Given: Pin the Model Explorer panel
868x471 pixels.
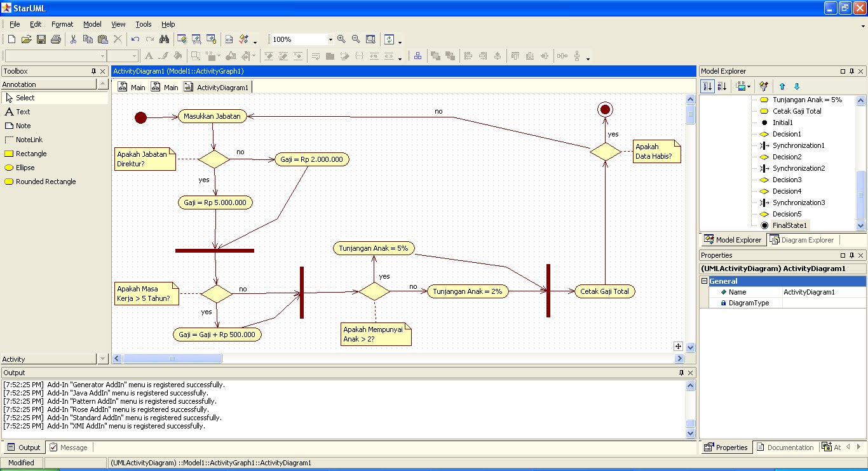Looking at the screenshot, I should coord(852,70).
